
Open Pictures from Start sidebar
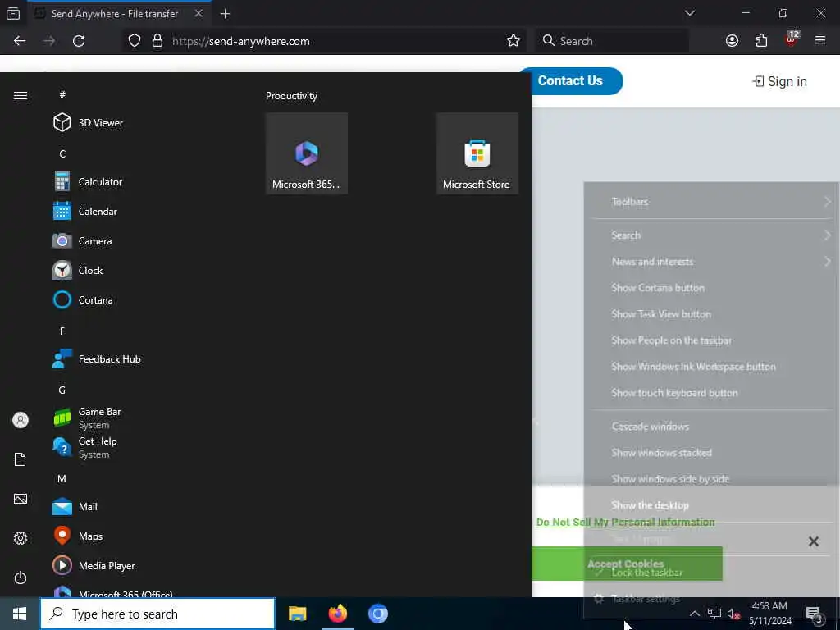(x=21, y=499)
